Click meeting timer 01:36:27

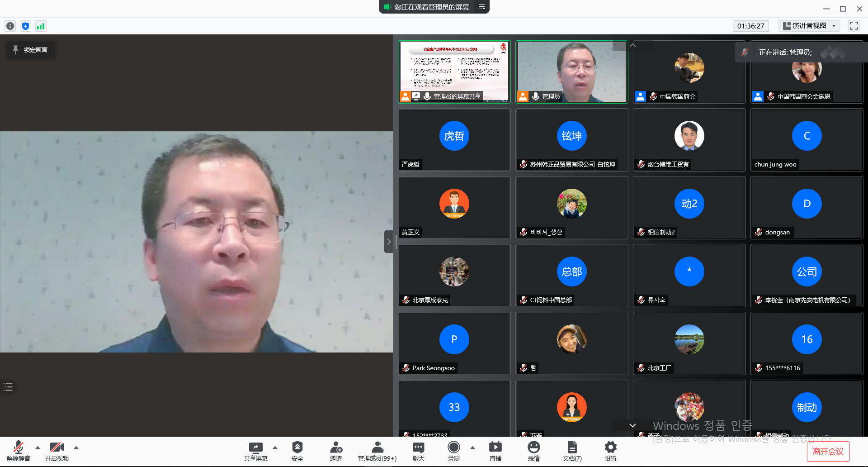pyautogui.click(x=751, y=26)
